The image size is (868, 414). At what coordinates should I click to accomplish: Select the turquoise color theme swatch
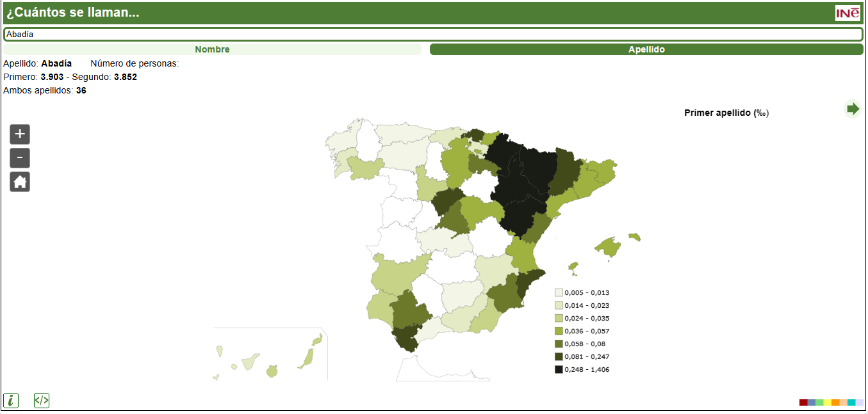[x=851, y=402]
